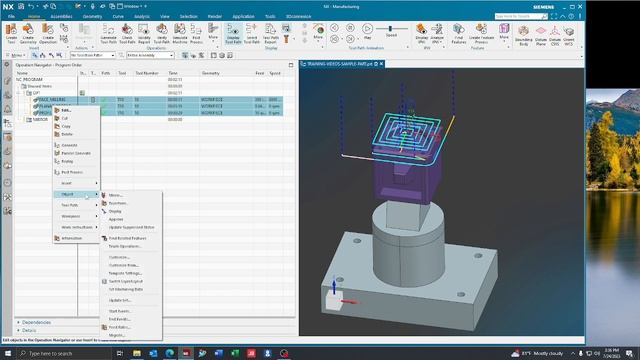Image resolution: width=640 pixels, height=360 pixels.
Task: Select the FACE_MILLING operation row
Action: [x=157, y=99]
